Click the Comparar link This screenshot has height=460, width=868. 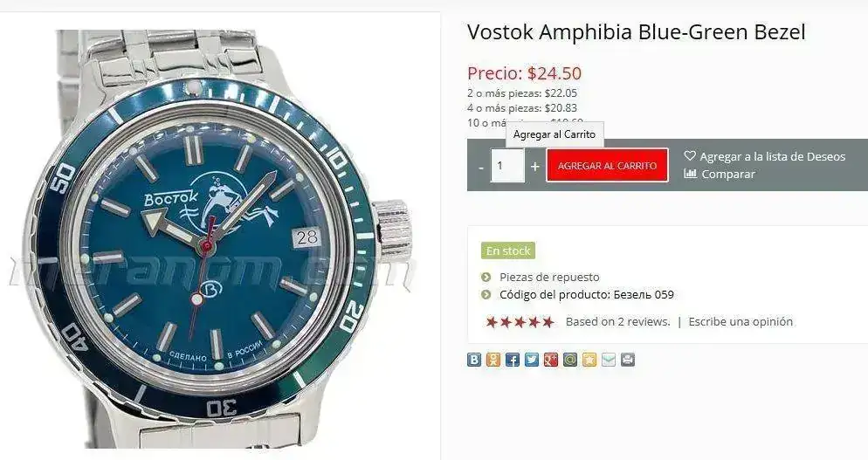(720, 174)
